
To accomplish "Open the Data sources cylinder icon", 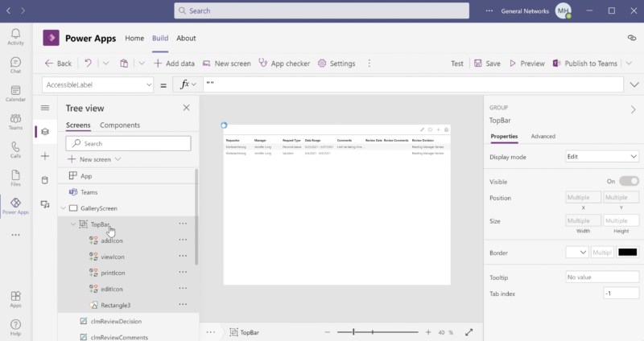I will point(45,180).
